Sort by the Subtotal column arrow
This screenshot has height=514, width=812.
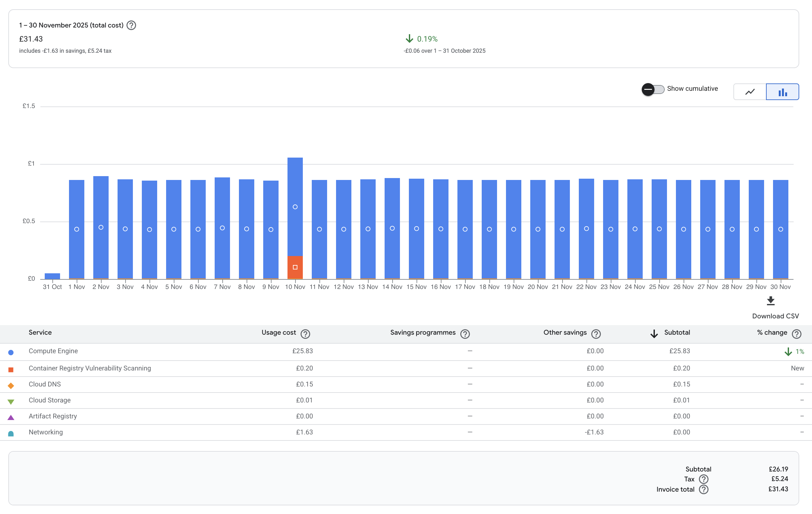654,333
